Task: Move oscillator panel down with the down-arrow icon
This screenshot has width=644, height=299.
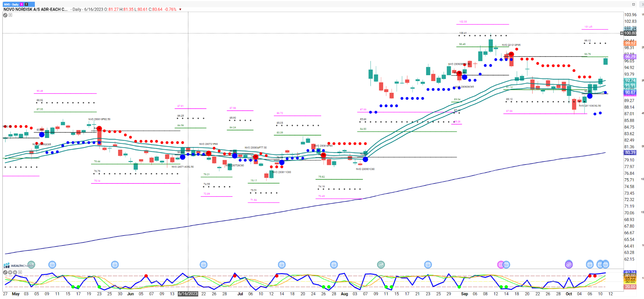Action: pos(10,272)
